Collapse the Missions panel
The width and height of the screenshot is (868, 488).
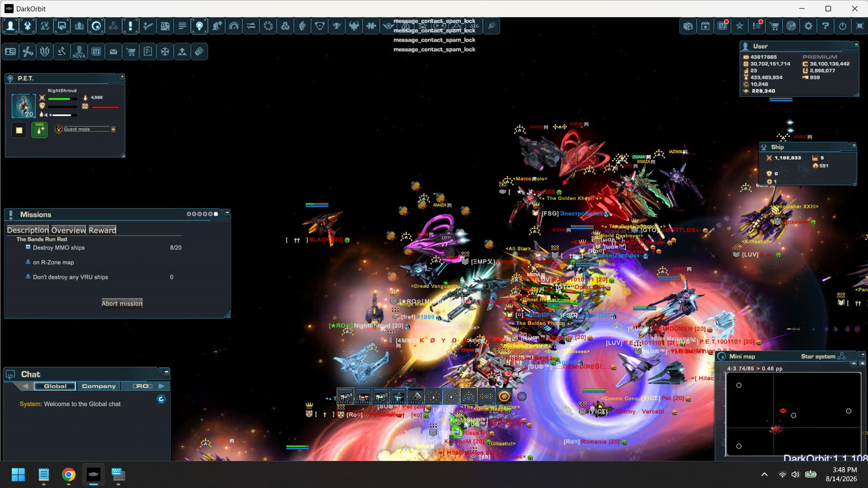227,213
